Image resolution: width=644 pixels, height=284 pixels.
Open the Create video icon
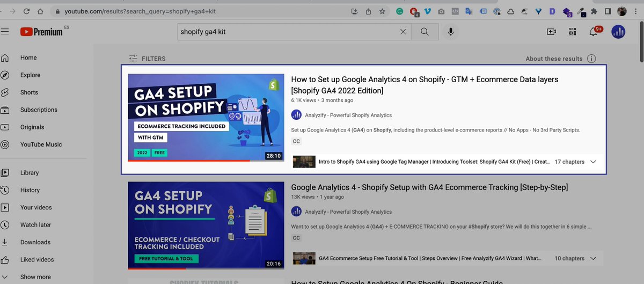(551, 32)
